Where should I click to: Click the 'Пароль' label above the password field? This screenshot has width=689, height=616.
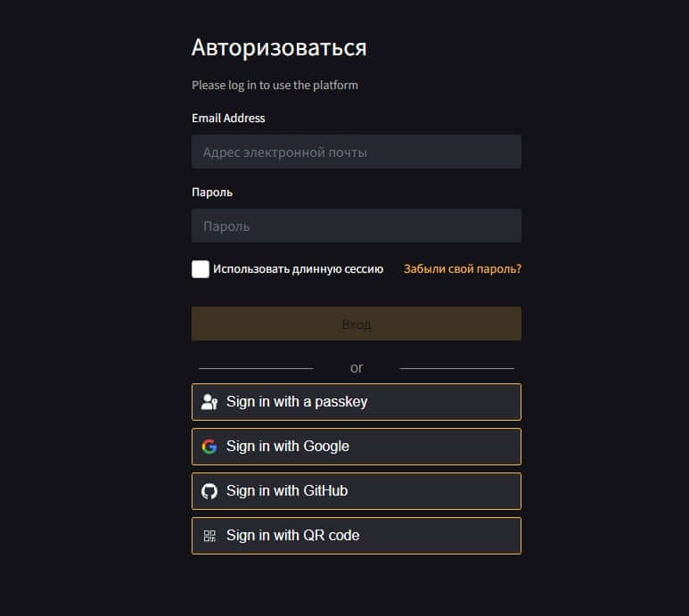(x=212, y=192)
